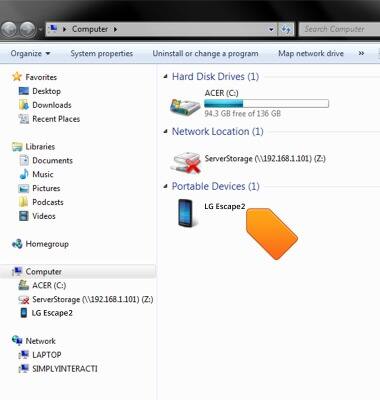Select Computer in navigation pane

[x=43, y=272]
